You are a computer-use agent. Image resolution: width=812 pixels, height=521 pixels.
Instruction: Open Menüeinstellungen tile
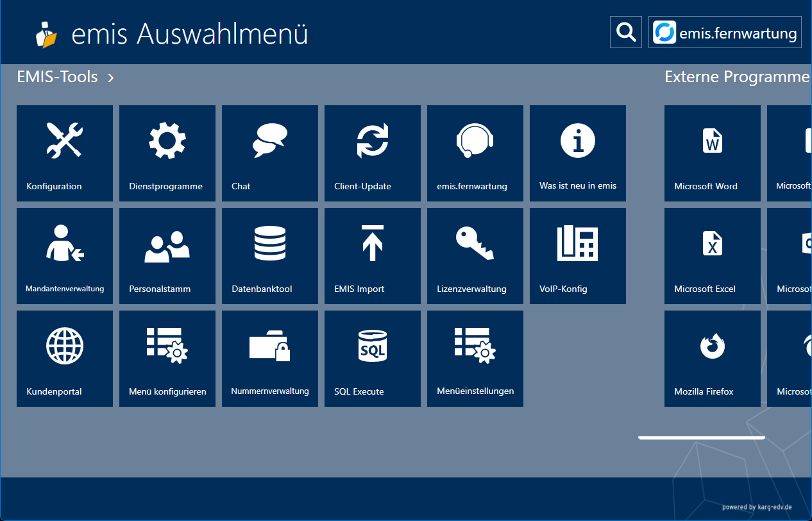click(475, 359)
